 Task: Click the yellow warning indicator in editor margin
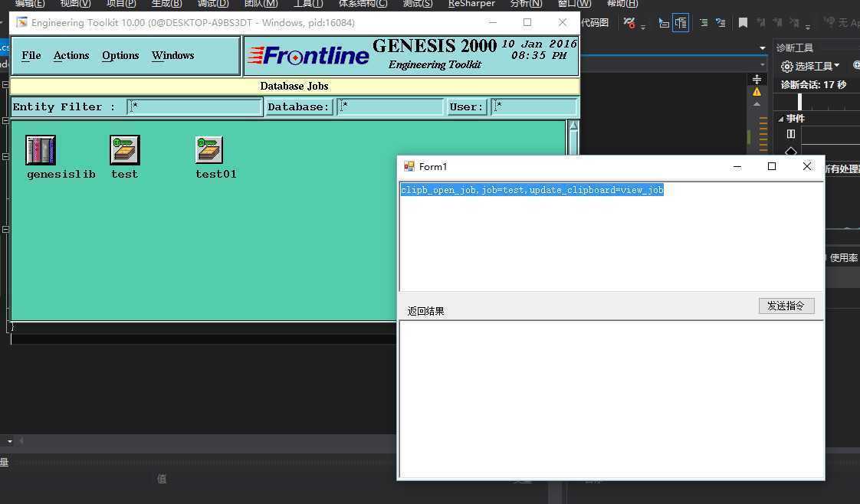757,92
